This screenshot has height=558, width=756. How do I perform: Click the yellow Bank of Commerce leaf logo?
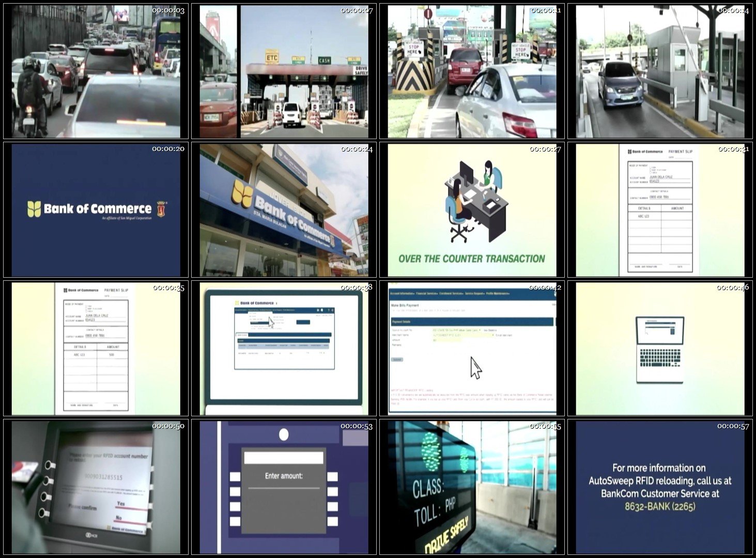[x=34, y=209]
